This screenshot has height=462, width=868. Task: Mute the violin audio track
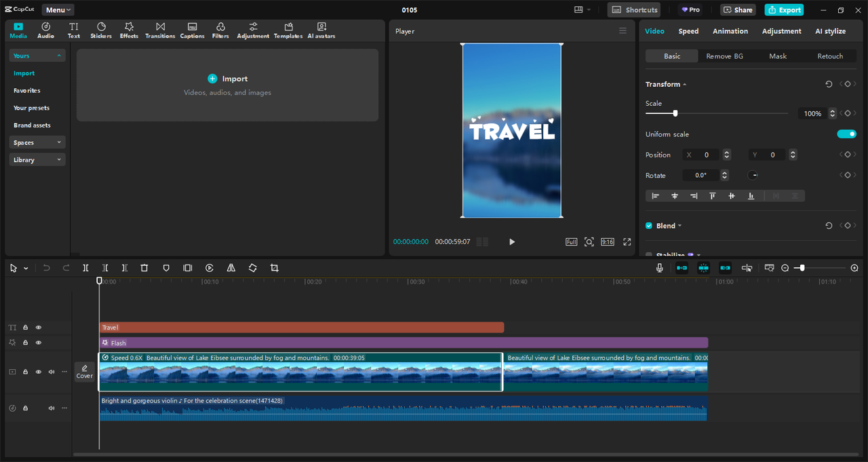pos(52,408)
